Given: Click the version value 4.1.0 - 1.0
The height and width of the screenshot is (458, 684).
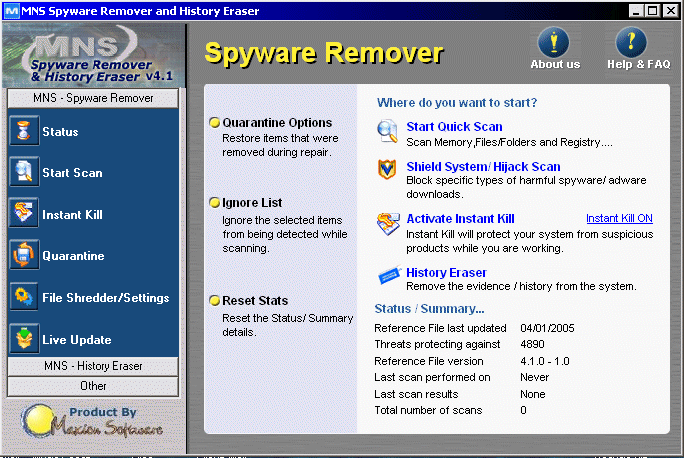Looking at the screenshot, I should [x=545, y=361].
